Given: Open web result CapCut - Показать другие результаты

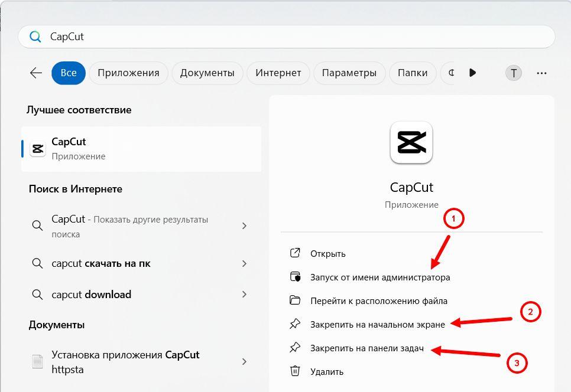Looking at the screenshot, I should coord(141,226).
